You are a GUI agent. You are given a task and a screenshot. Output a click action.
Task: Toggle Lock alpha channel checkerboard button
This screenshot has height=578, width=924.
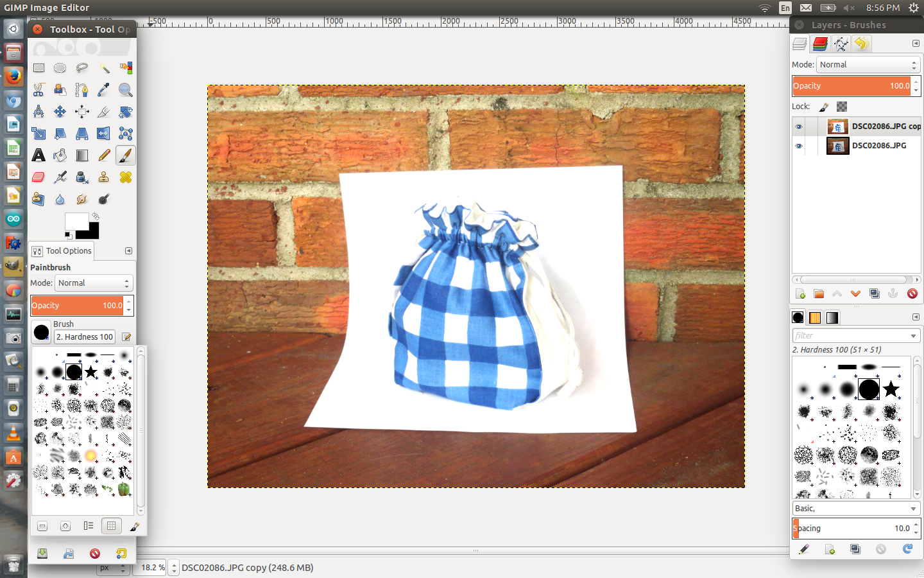tap(842, 107)
